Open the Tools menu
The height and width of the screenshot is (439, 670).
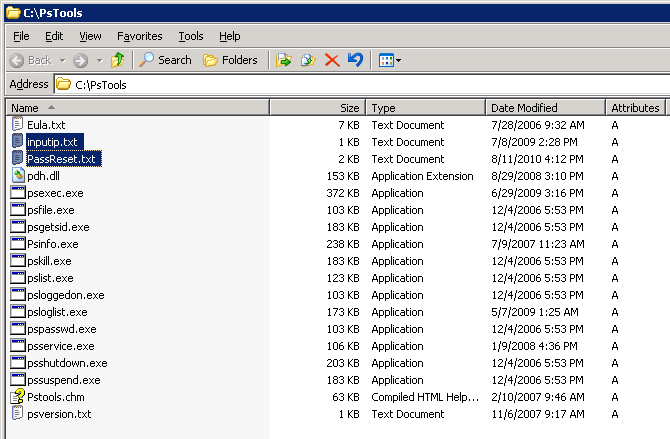tap(191, 36)
